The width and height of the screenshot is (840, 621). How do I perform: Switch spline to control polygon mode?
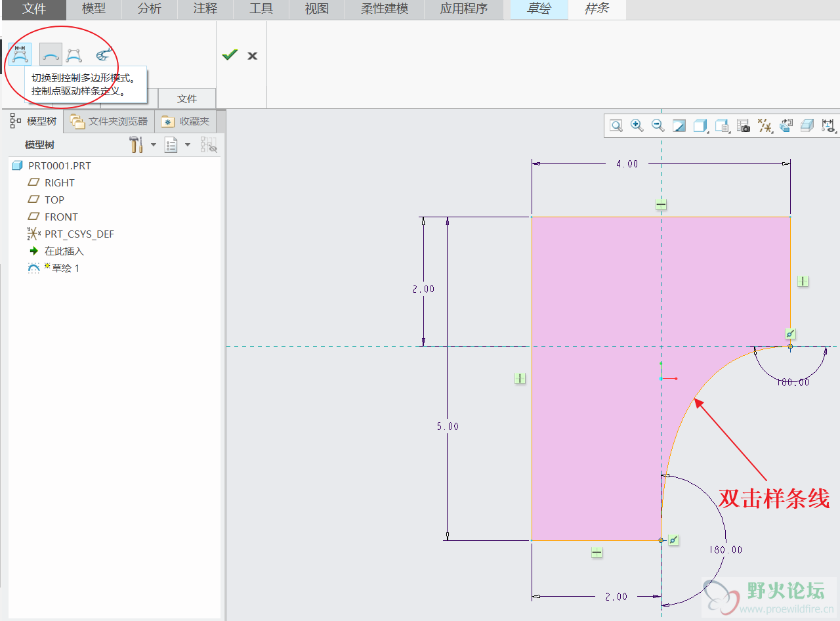(x=20, y=54)
